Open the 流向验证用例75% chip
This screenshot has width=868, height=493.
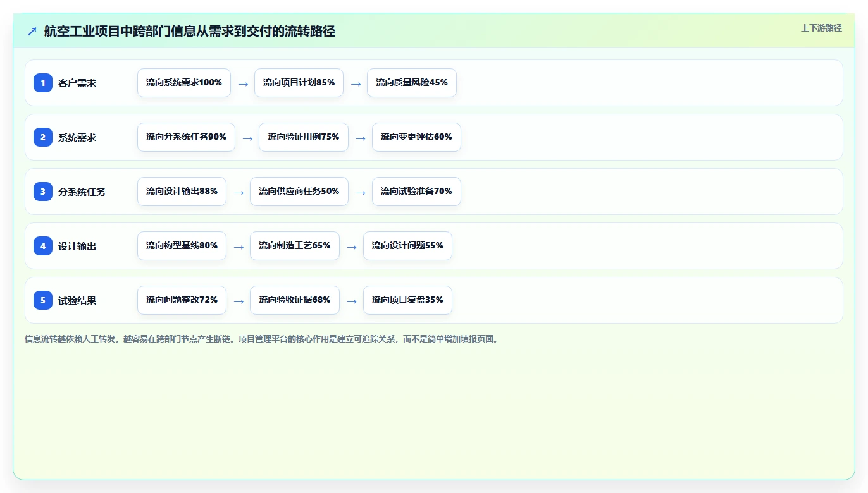click(304, 137)
